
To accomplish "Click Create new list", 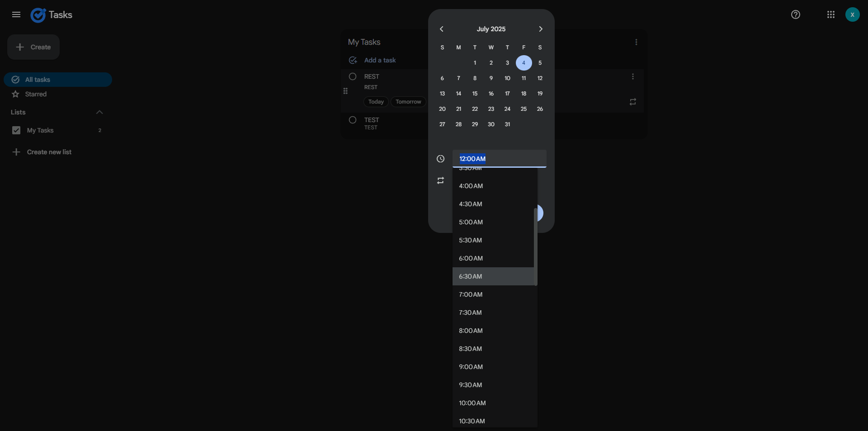I will click(x=49, y=152).
